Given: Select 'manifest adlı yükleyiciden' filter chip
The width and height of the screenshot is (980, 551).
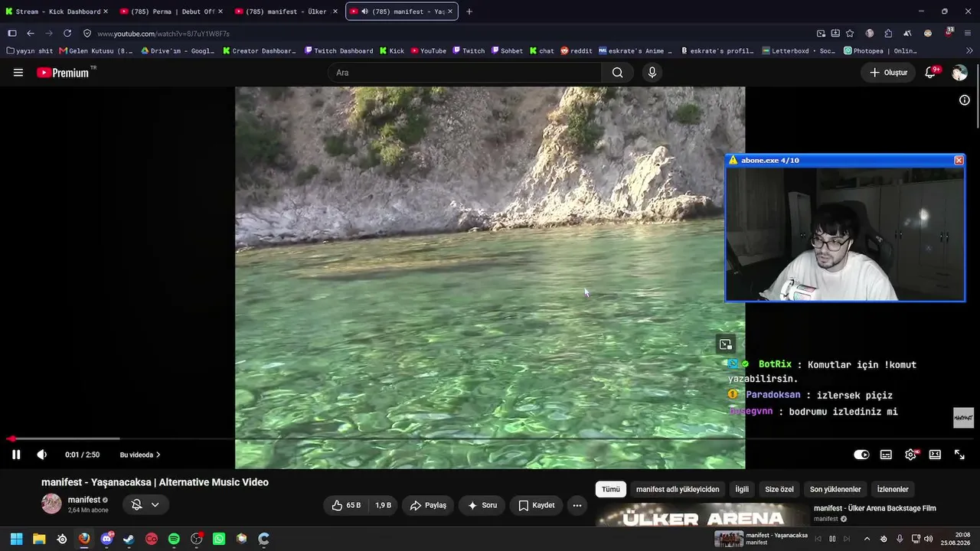Looking at the screenshot, I should (x=678, y=489).
